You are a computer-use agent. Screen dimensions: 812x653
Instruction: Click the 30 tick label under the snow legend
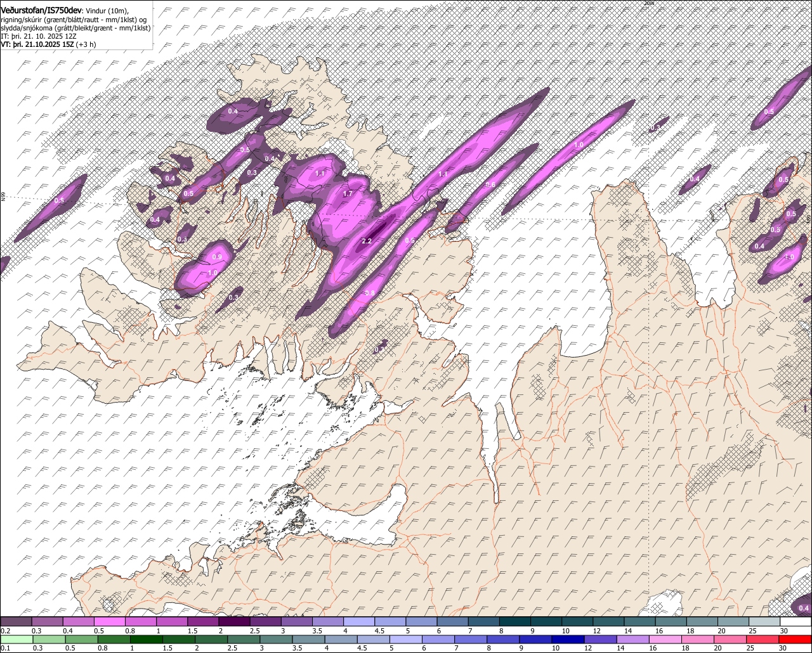coord(784,631)
